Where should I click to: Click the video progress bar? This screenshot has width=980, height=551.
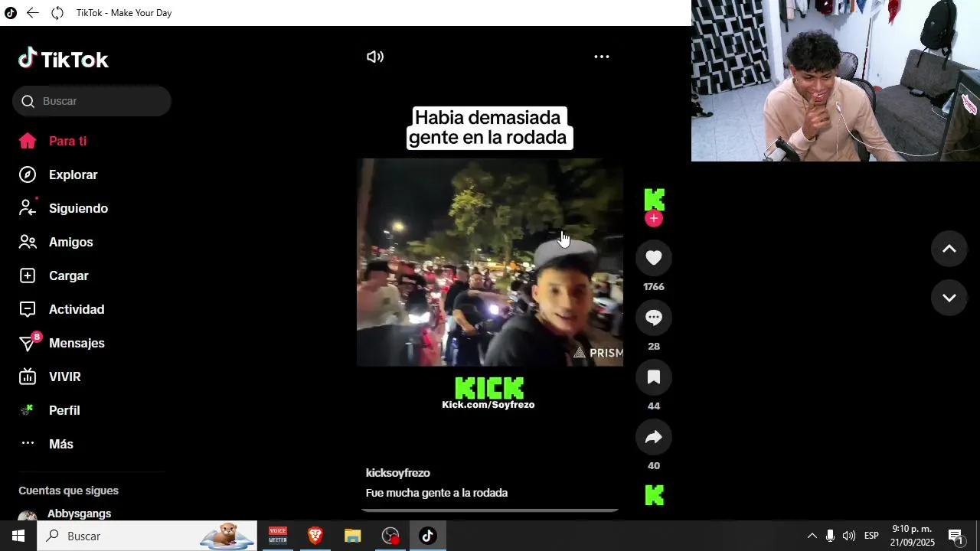[x=490, y=510]
